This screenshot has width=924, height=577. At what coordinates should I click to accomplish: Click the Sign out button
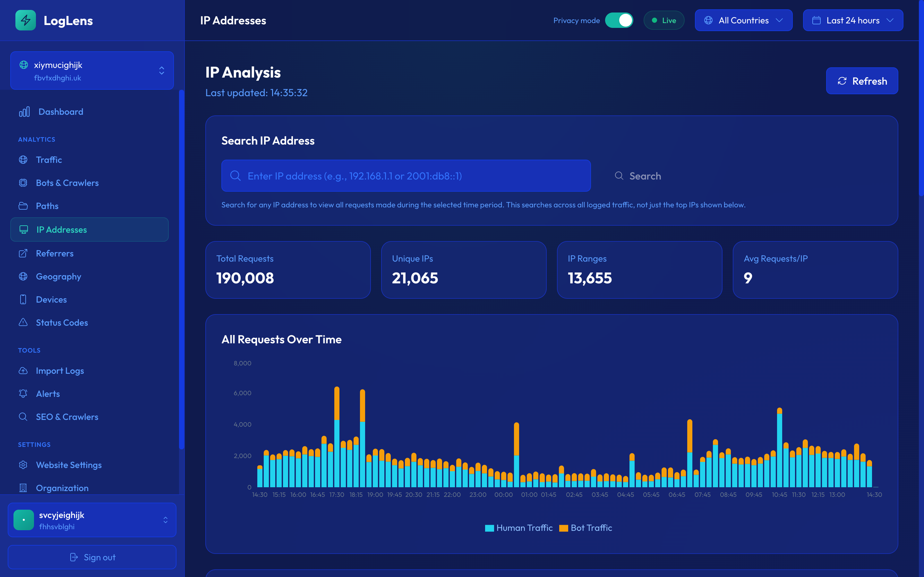[92, 557]
